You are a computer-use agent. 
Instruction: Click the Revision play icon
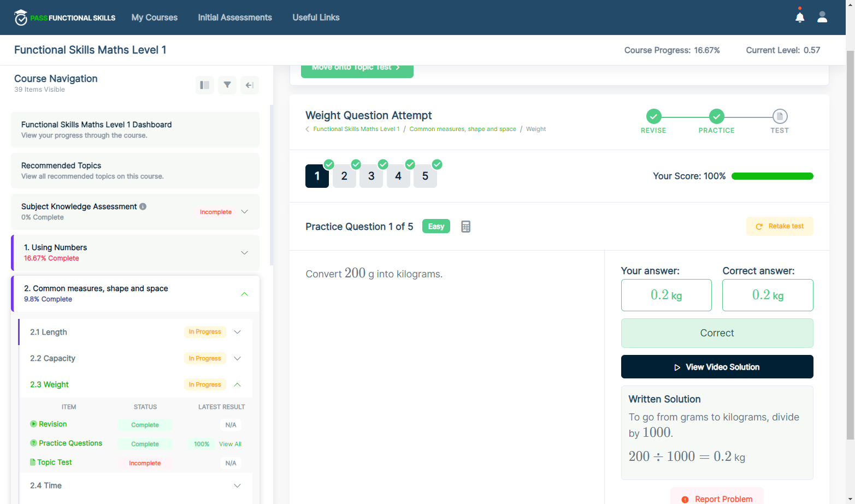33,424
